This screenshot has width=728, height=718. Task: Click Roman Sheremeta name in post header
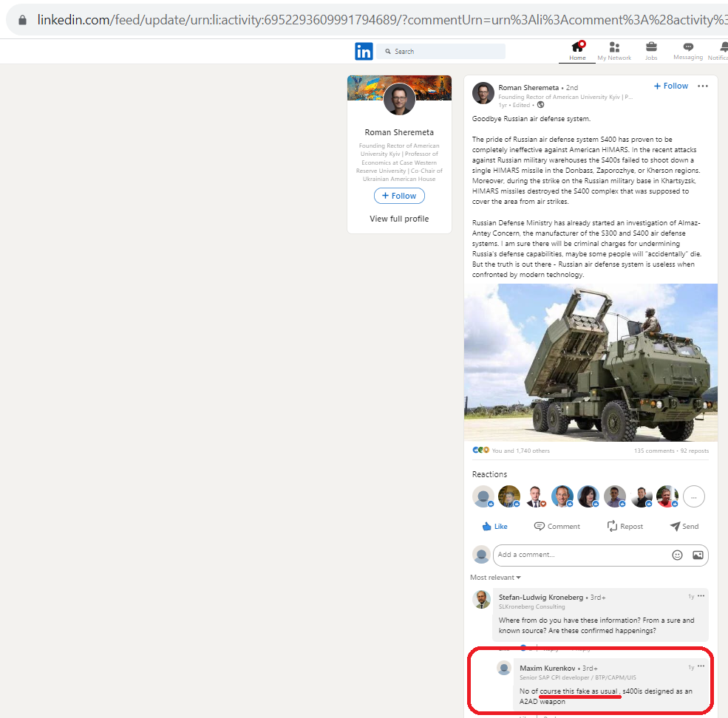point(528,87)
